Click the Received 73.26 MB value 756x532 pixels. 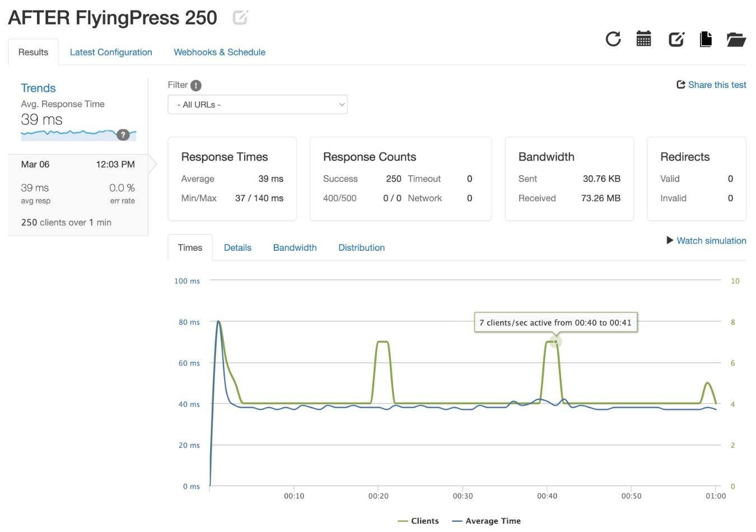(x=601, y=198)
